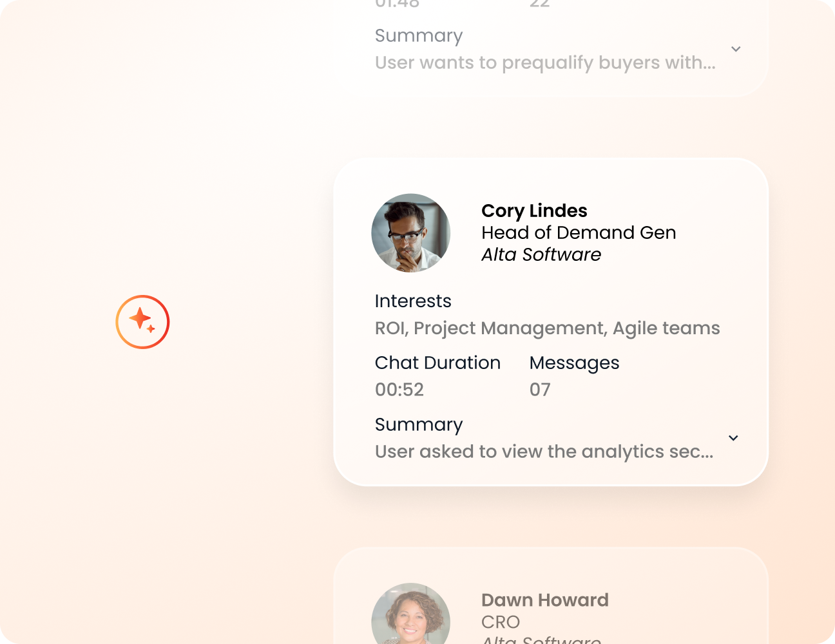The image size is (835, 644).
Task: Open the 'User wants to prequalify buyers' summary
Action: pyautogui.click(x=545, y=62)
